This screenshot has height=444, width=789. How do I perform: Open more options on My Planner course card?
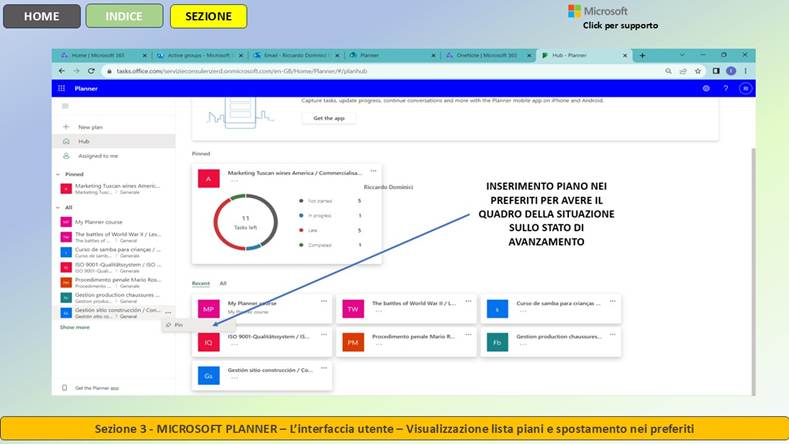324,301
